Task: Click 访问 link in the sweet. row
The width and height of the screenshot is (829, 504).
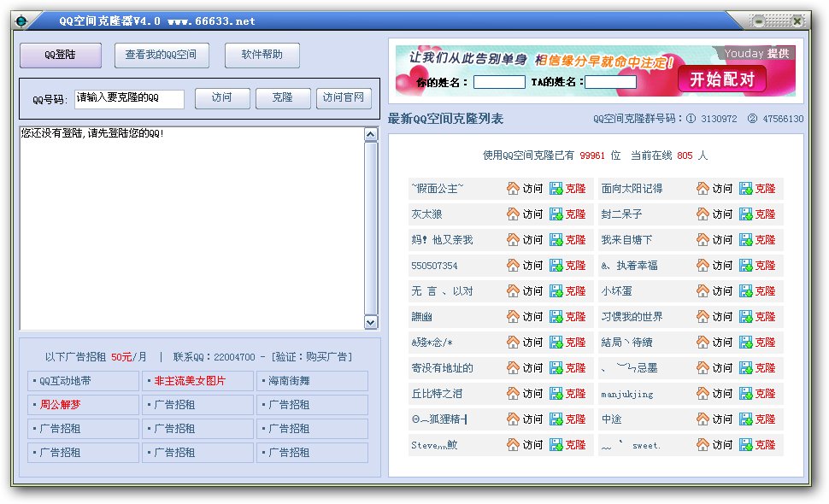Action: [722, 445]
